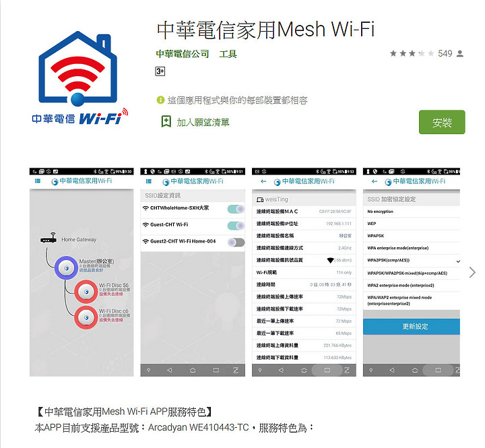Screen dimensions: 485x448
Task: Click the 3+ content rating badge
Action: pyautogui.click(x=160, y=71)
